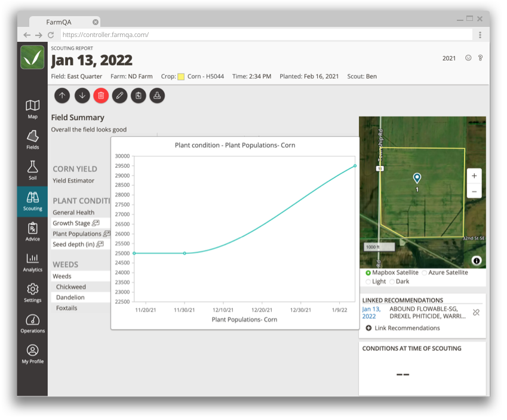Select Azure Satellite basemap
507x420 pixels.
pyautogui.click(x=424, y=273)
